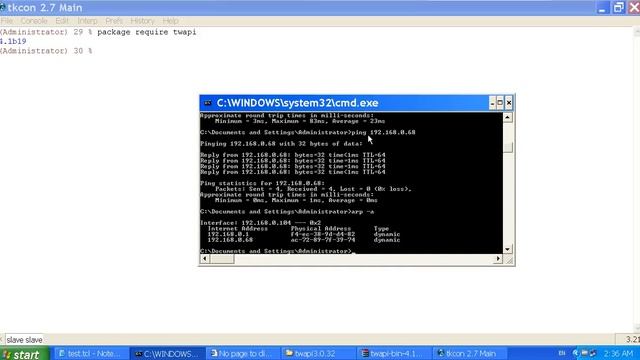Click the tkcon cursor position status field
The width and height of the screenshot is (640, 360).
point(627,340)
